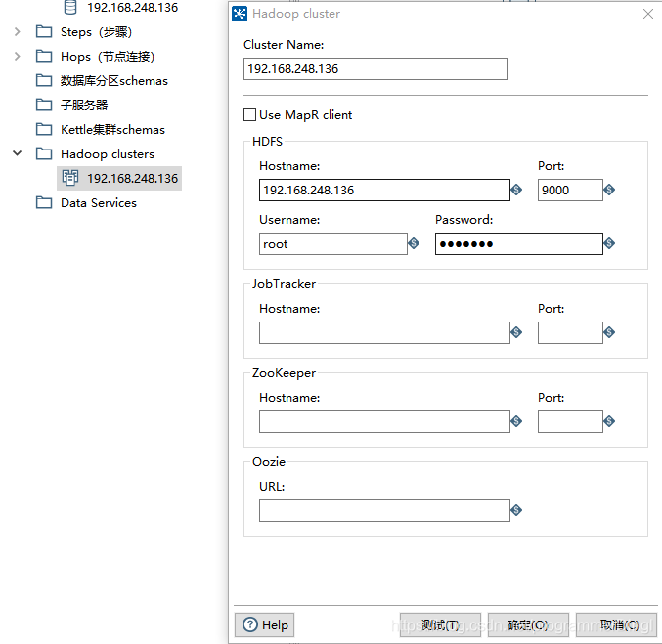This screenshot has width=662, height=644.
Task: Click variable icon beside HDFS Hostname field
Action: point(516,190)
